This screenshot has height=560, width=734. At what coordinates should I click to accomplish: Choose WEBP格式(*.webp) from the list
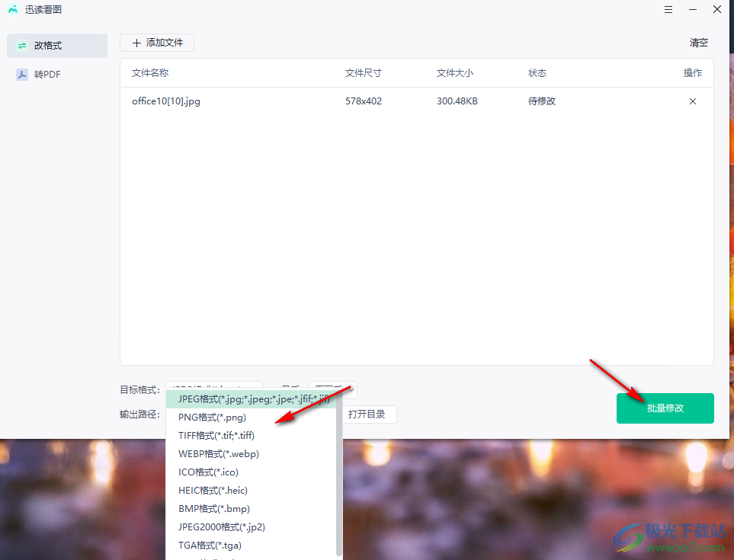(x=251, y=454)
